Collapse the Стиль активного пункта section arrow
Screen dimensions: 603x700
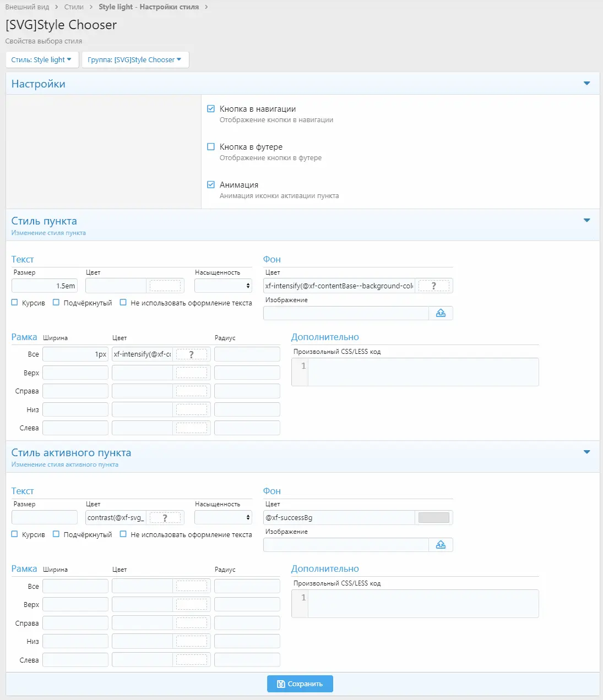(x=586, y=452)
